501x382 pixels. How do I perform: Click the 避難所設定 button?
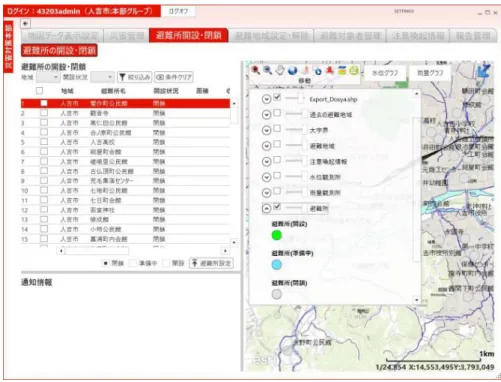211,263
